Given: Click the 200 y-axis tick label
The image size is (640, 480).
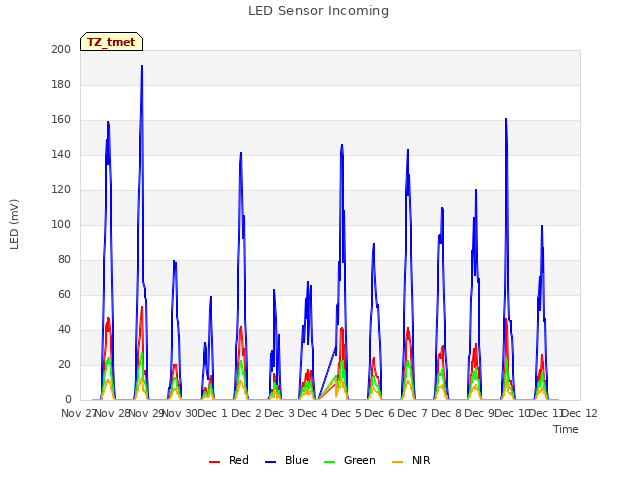Looking at the screenshot, I should tap(61, 49).
